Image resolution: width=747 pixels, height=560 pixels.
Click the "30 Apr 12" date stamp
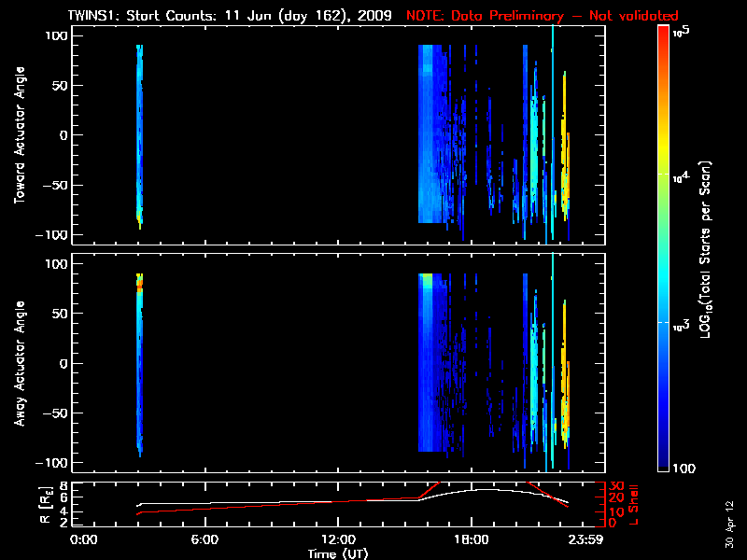click(729, 513)
